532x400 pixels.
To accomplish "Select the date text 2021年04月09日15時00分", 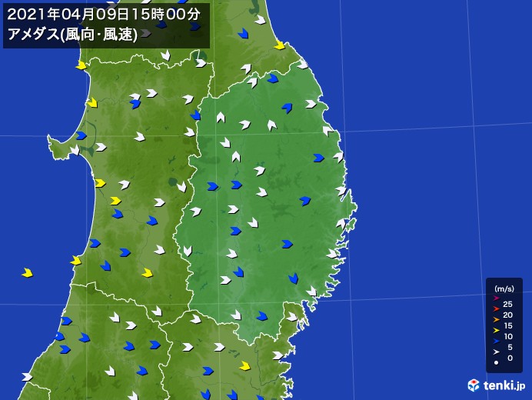I will [x=104, y=15].
